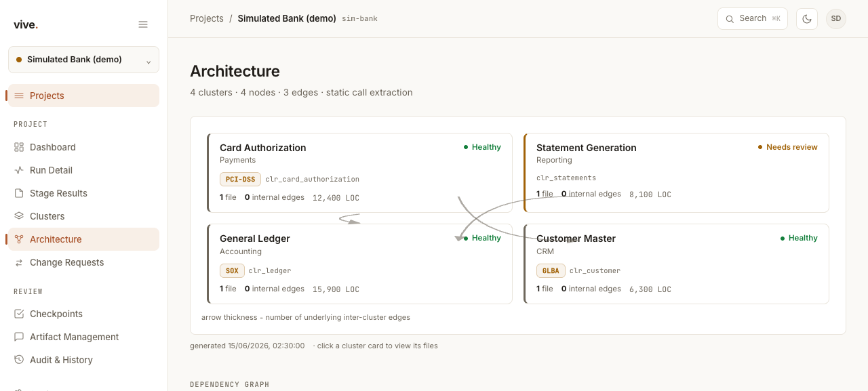Click the arrow thickness legend text
The width and height of the screenshot is (868, 391).
click(x=306, y=317)
